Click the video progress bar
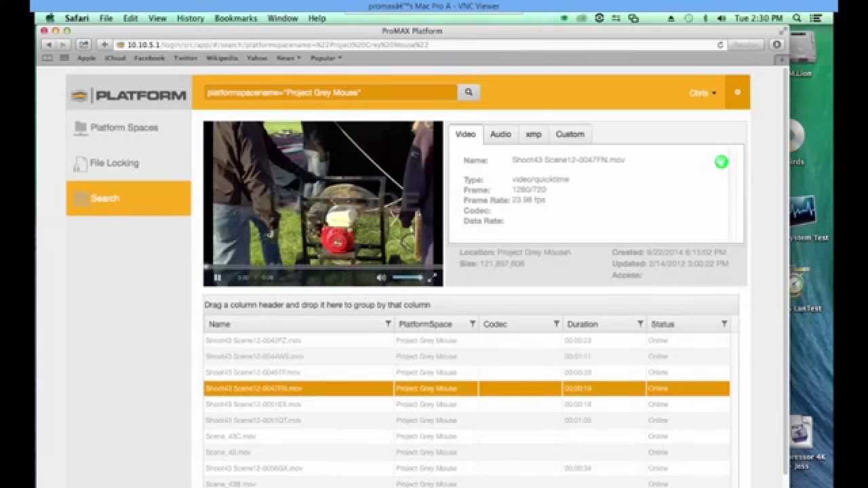Viewport: 868px width, 488px height. click(323, 268)
